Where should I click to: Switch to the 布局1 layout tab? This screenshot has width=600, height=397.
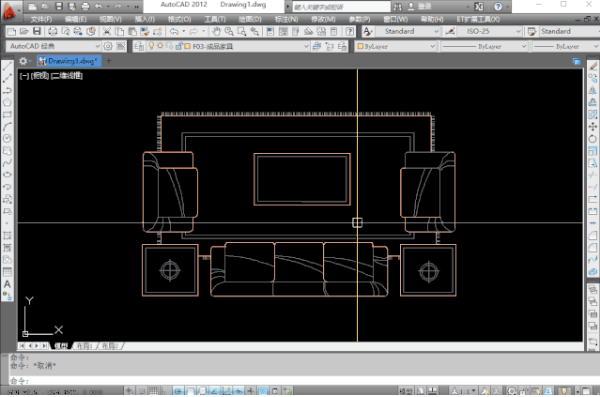point(85,346)
